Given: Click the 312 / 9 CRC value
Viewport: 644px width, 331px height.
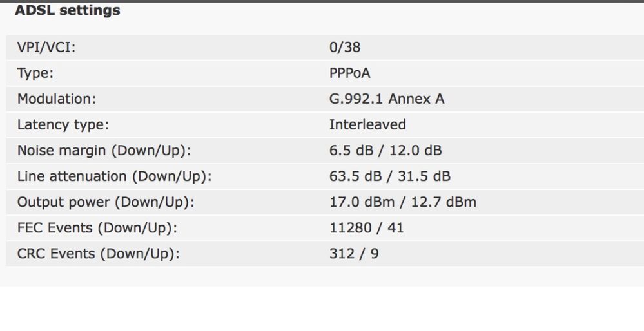Looking at the screenshot, I should pos(354,254).
